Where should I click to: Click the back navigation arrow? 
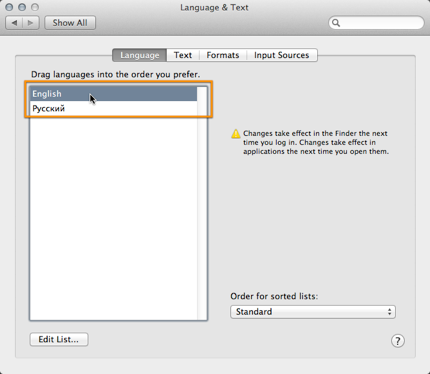[x=14, y=23]
